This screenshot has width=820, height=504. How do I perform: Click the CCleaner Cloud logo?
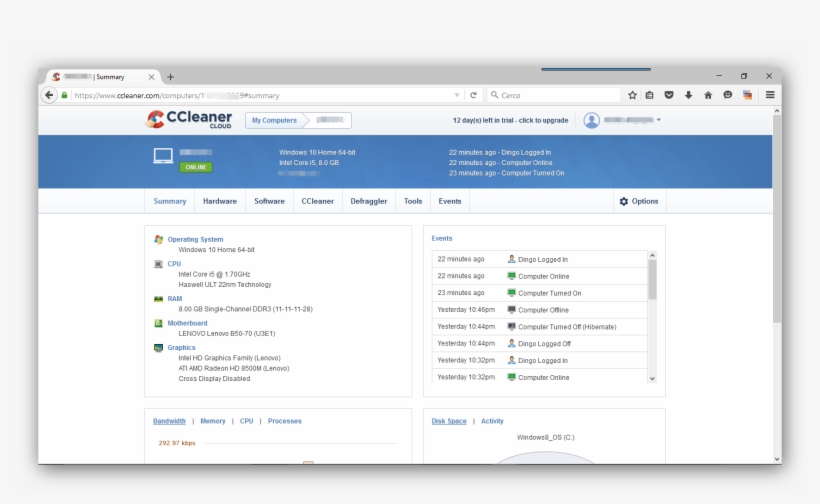pos(189,120)
